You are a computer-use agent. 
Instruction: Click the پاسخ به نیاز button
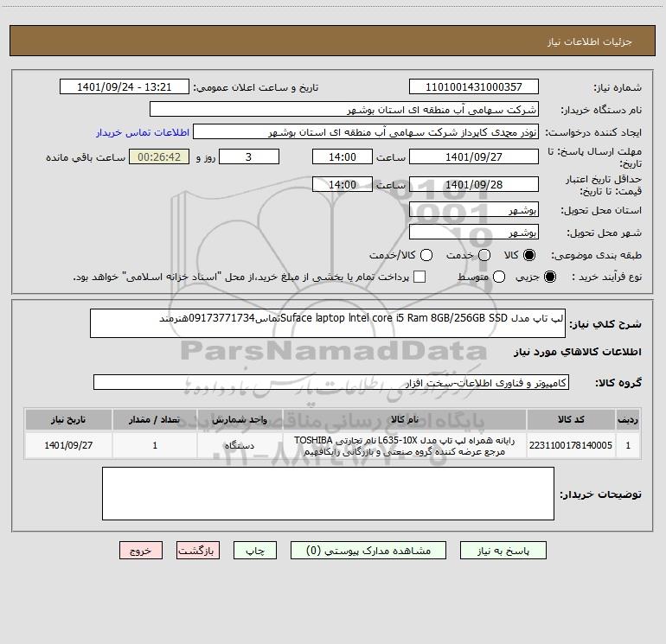[503, 551]
